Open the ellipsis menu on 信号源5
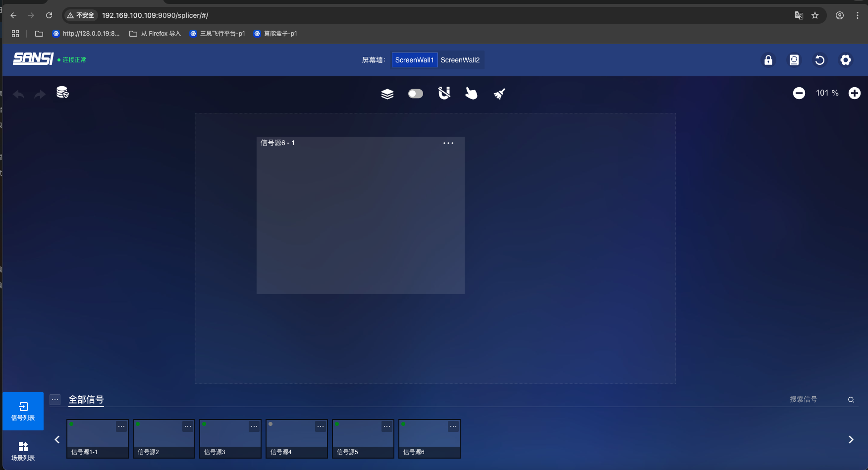868x470 pixels. tap(387, 426)
